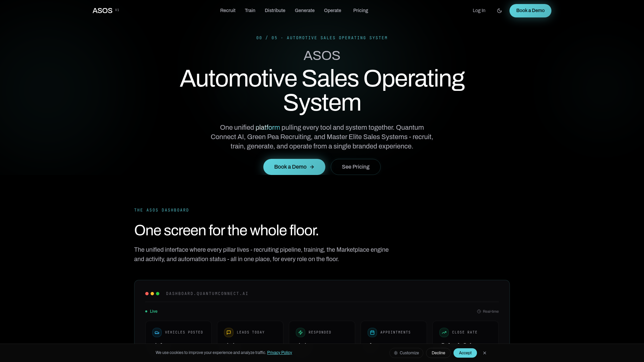Click the 'LEADS TODAY' card label
The height and width of the screenshot is (362, 644).
251,333
